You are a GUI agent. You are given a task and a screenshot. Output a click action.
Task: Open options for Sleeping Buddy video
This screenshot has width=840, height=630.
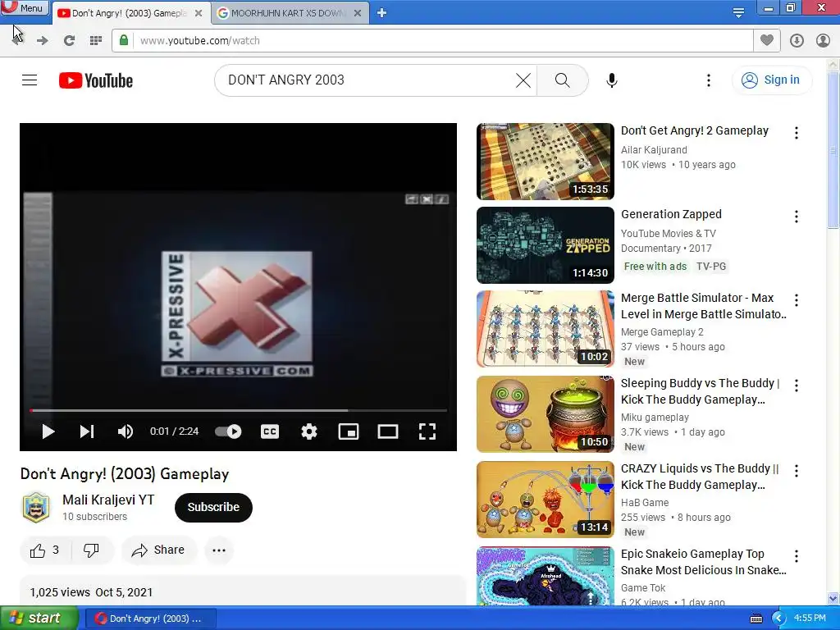[796, 386]
